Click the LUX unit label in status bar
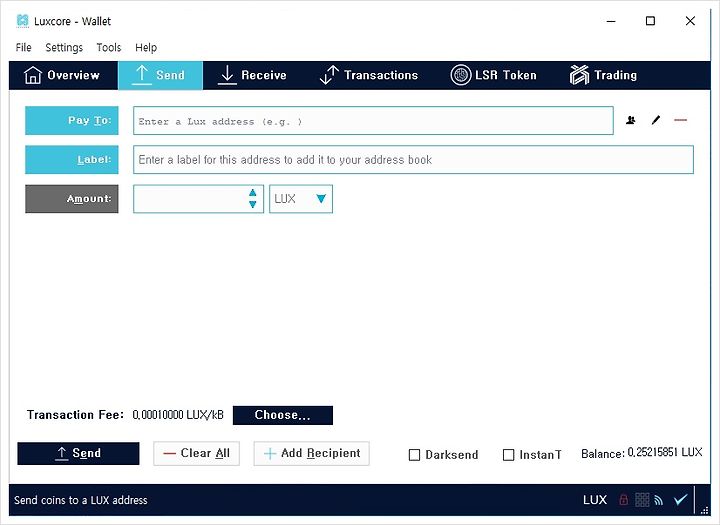 (595, 500)
